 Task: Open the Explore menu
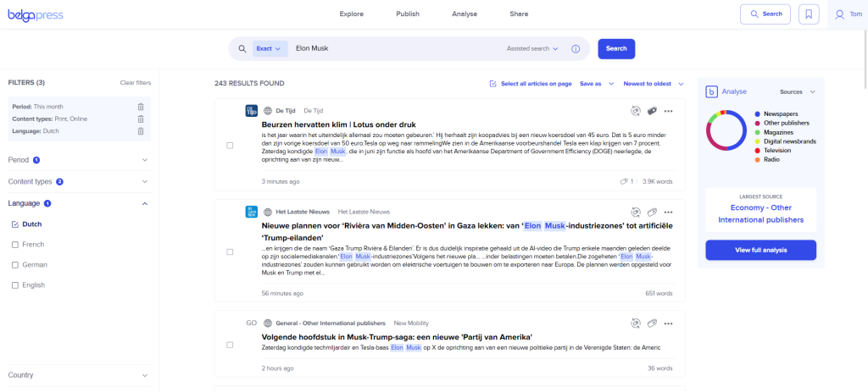[352, 14]
